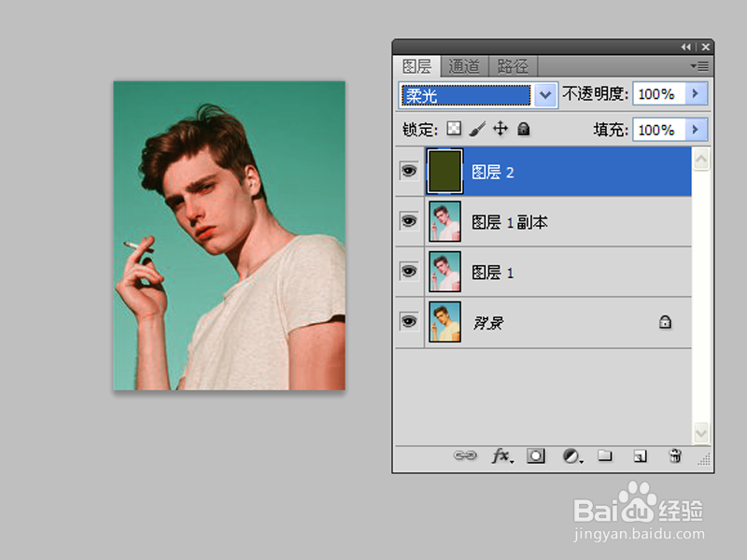Click the 图层 1 thumbnail
The image size is (747, 560).
pyautogui.click(x=445, y=272)
